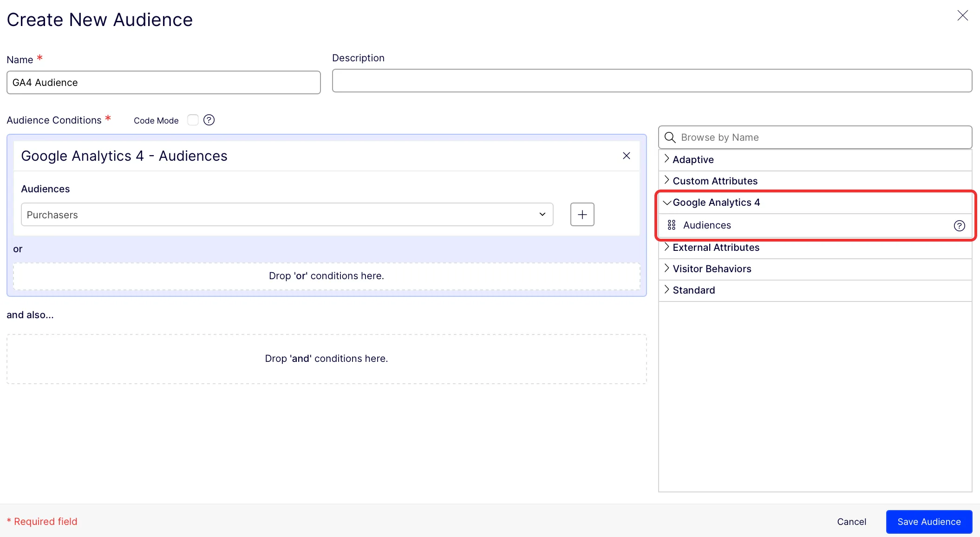Click the Audience Conditions label
980x537 pixels.
click(54, 120)
